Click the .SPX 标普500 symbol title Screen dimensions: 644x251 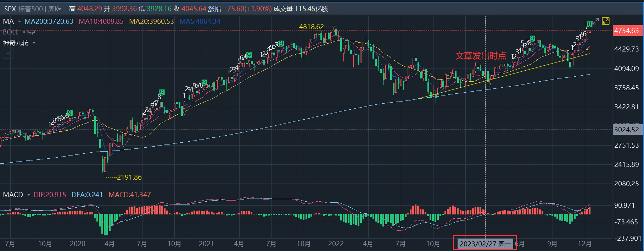pyautogui.click(x=23, y=9)
